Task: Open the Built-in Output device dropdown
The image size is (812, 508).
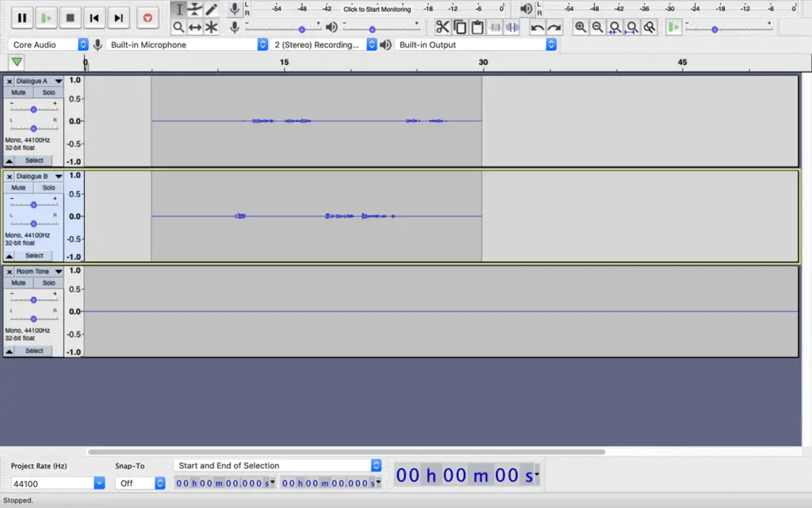Action: 476,44
